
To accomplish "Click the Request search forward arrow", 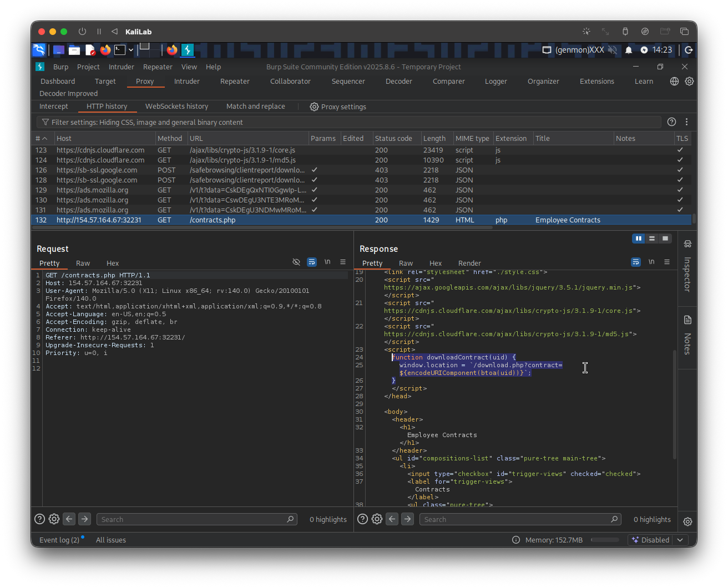I will click(x=84, y=519).
